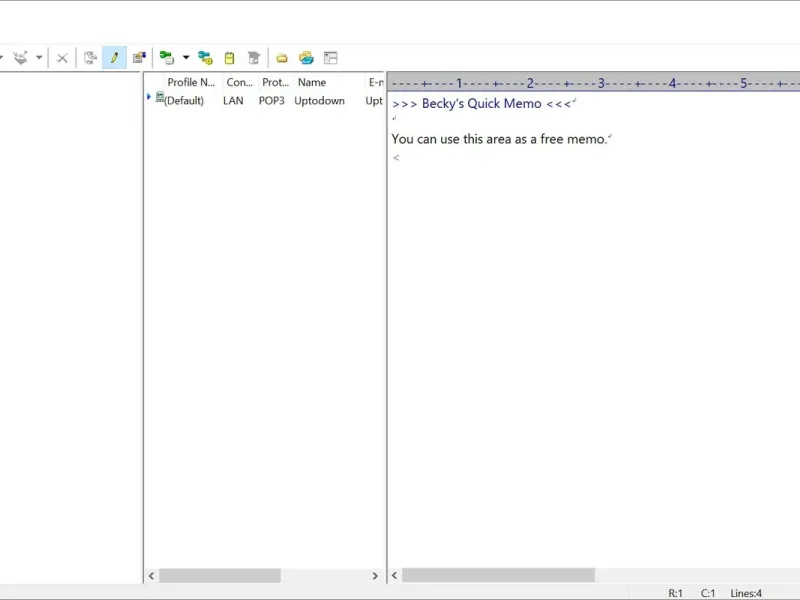Image resolution: width=800 pixels, height=600 pixels.
Task: Click the gray template document icon
Action: (254, 58)
